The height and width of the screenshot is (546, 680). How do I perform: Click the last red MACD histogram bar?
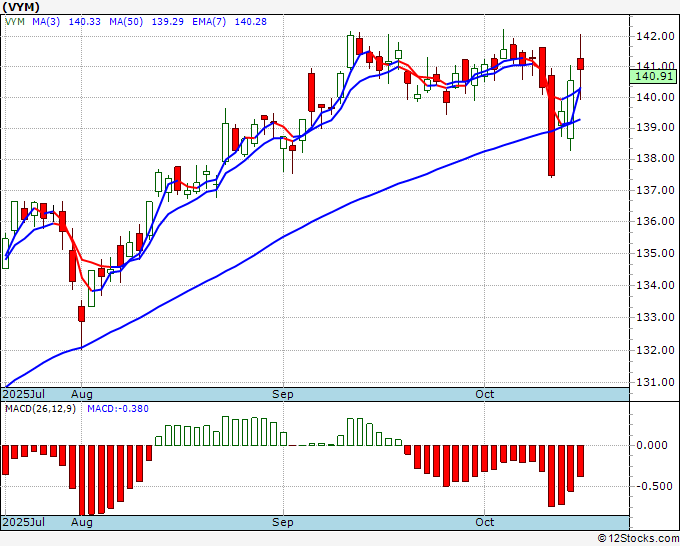[x=580, y=461]
